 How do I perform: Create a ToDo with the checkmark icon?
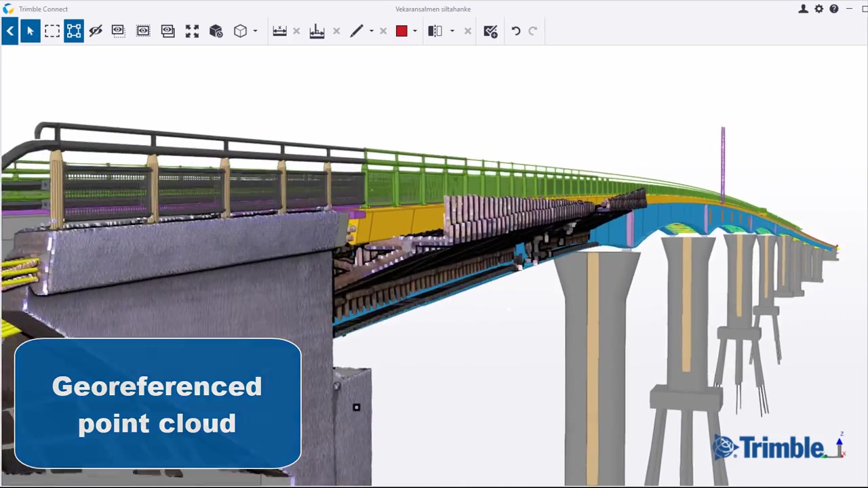490,30
